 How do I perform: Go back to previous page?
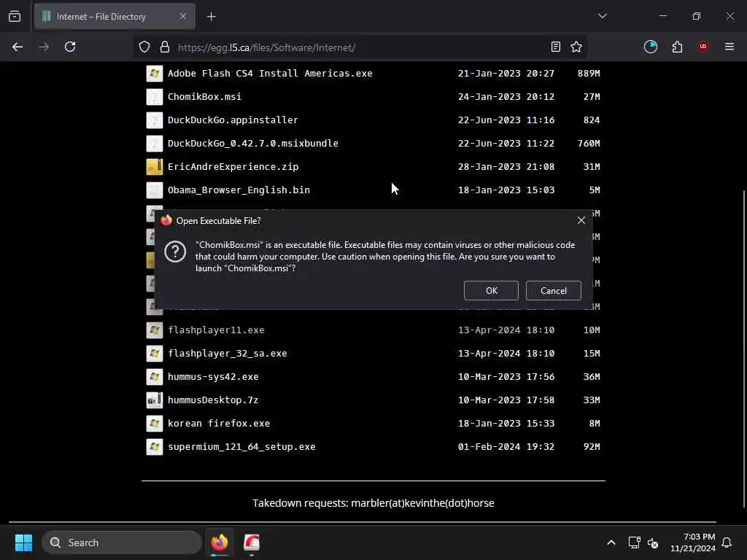18,47
